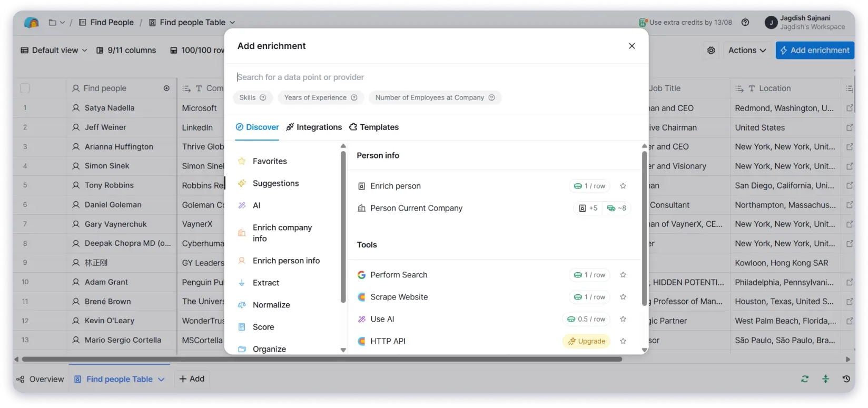Click the table's horizontal scrollbar

click(322, 360)
